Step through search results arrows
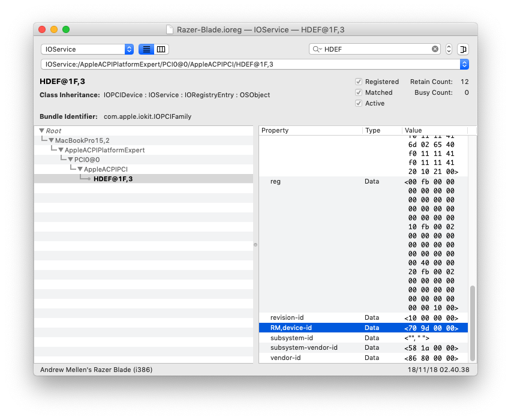This screenshot has height=420, width=511. point(449,49)
